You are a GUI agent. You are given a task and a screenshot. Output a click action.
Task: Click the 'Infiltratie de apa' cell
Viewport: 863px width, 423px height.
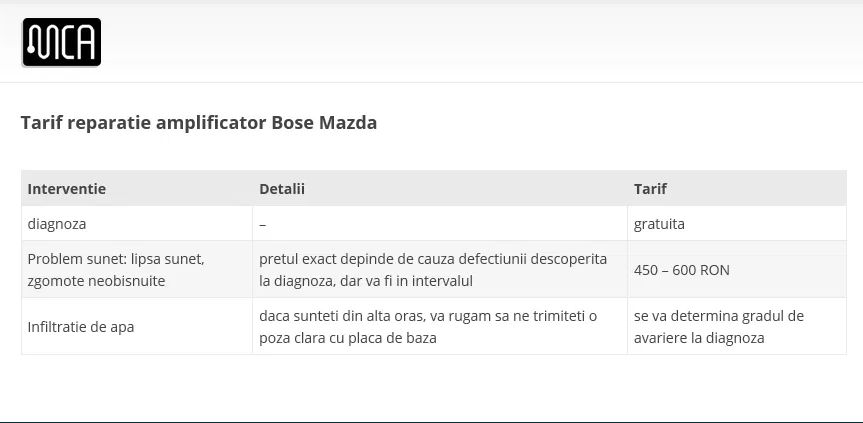point(81,327)
